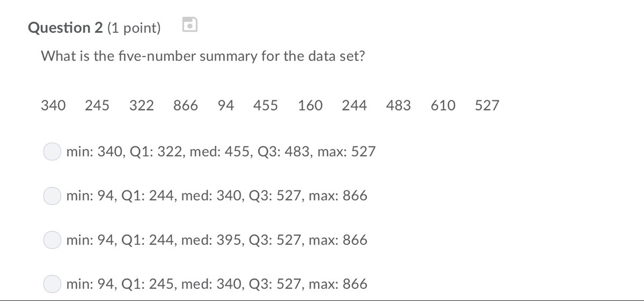This screenshot has width=644, height=301.
Task: Click answer text 'Q1: 244, med: 340, Q3: 527'
Action: coord(217,196)
